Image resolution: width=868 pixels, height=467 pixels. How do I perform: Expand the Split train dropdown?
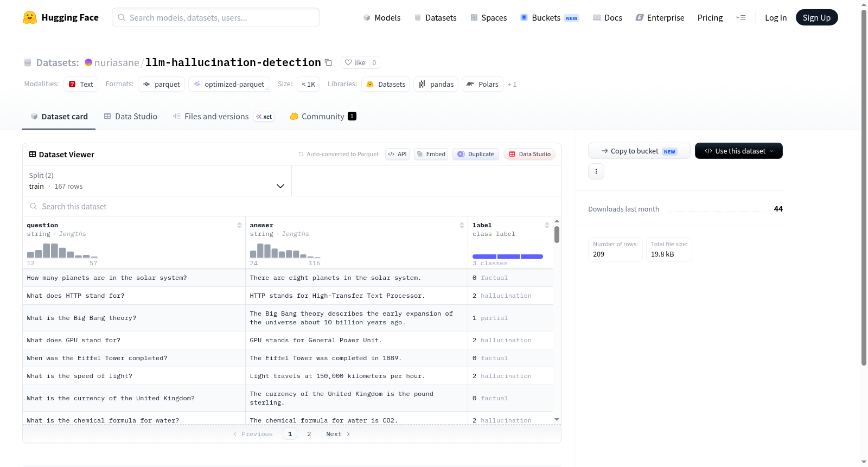[x=157, y=181]
